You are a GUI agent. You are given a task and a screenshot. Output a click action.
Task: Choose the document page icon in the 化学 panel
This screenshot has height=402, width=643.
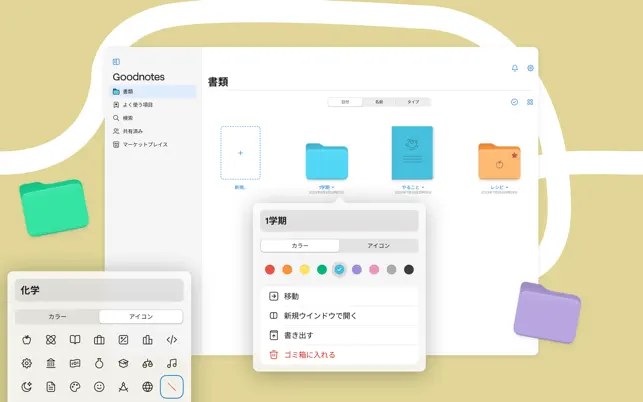tap(51, 386)
